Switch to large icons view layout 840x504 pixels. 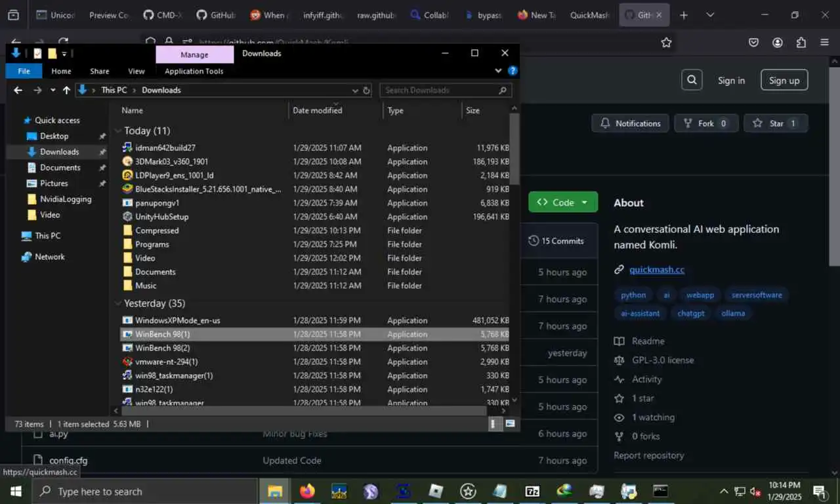tap(510, 424)
